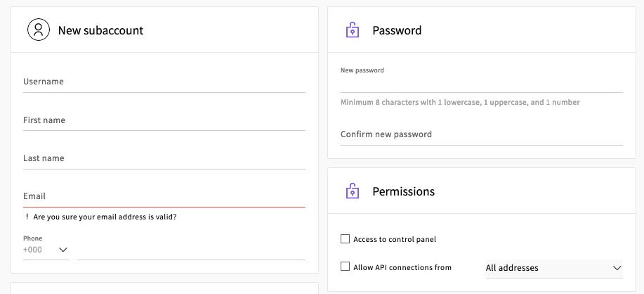Click the email validity warning message
The image size is (644, 294).
click(x=105, y=217)
